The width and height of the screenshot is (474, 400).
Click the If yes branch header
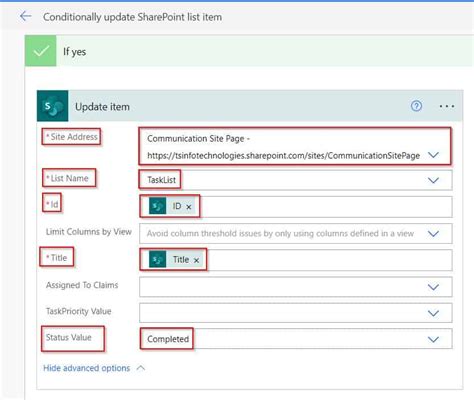coord(249,51)
